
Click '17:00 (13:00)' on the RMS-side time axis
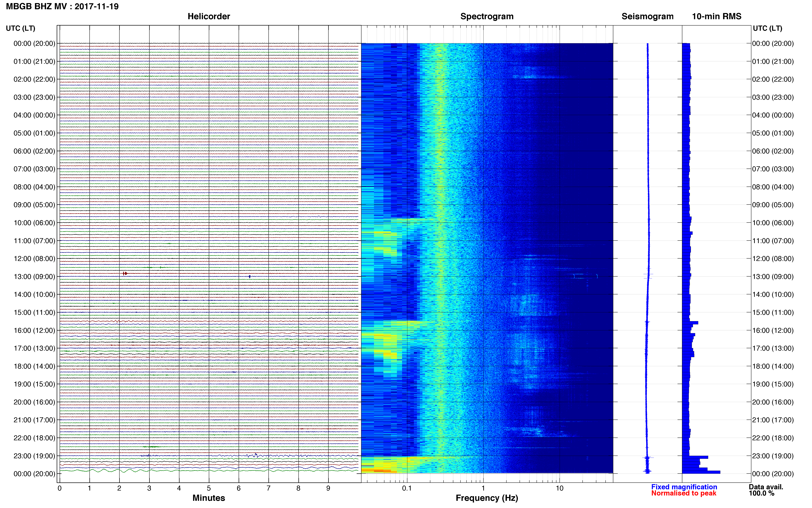pos(773,348)
